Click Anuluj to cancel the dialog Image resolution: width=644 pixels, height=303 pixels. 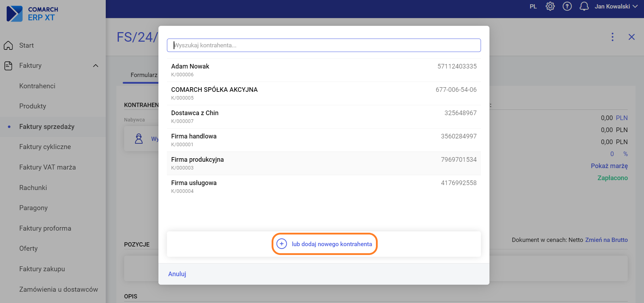click(x=177, y=274)
